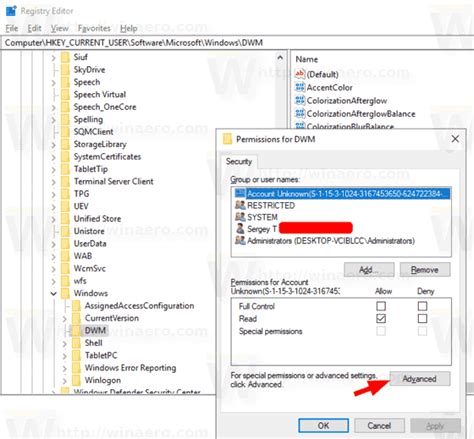Tick Deny checkbox for Read
474x439 pixels.
coord(422,318)
